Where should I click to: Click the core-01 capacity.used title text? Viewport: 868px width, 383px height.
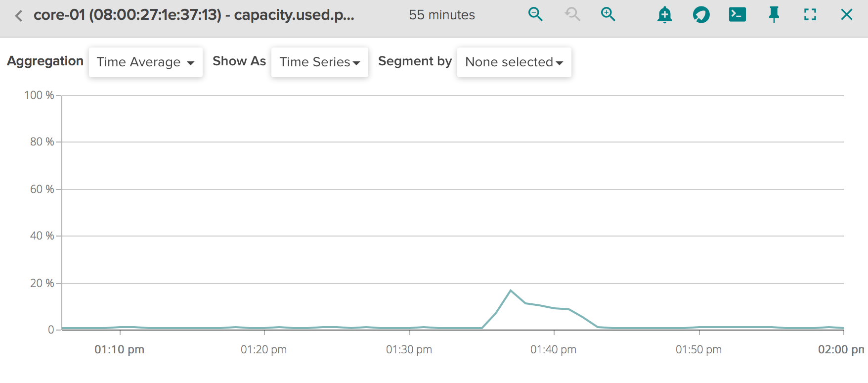click(x=194, y=15)
